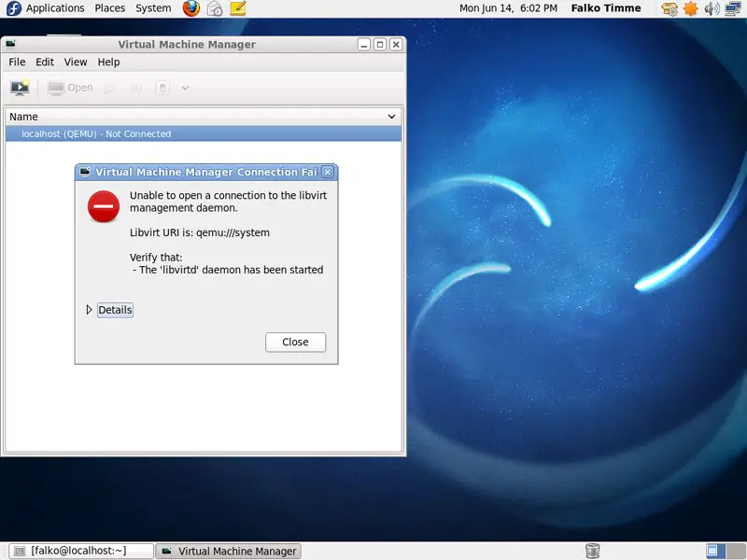Expand the Details section
Image resolution: width=747 pixels, height=560 pixels.
[109, 310]
